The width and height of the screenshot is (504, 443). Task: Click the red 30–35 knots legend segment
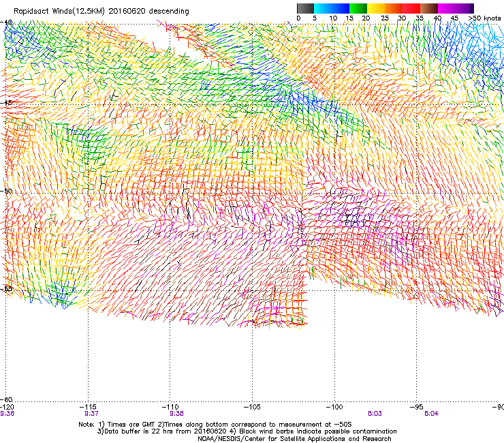[411, 8]
